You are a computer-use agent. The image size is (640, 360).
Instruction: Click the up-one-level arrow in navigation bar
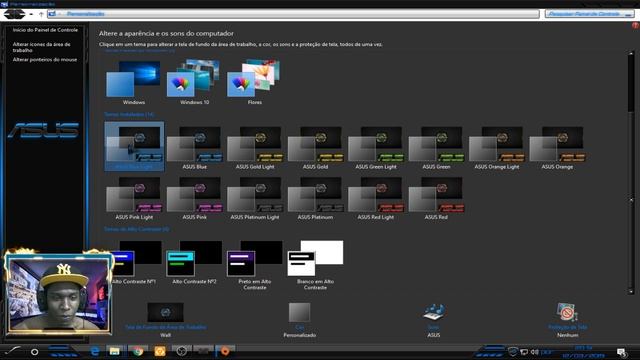pos(41,14)
